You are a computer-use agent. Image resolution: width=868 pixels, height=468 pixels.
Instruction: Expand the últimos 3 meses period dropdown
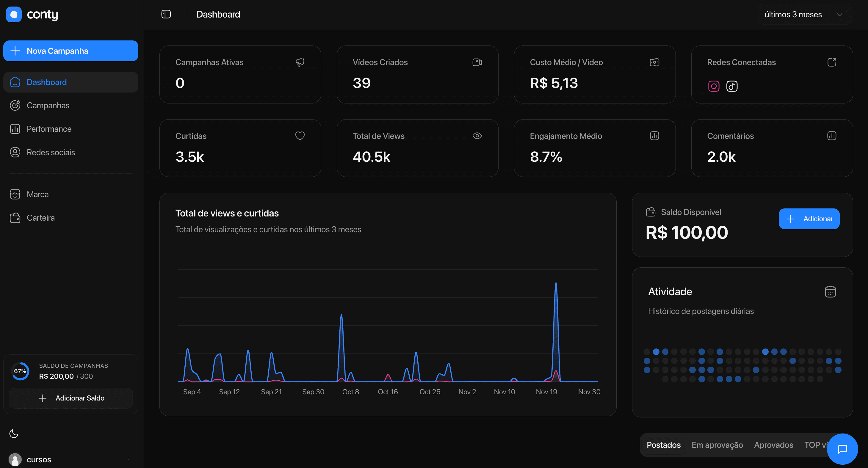pos(804,15)
